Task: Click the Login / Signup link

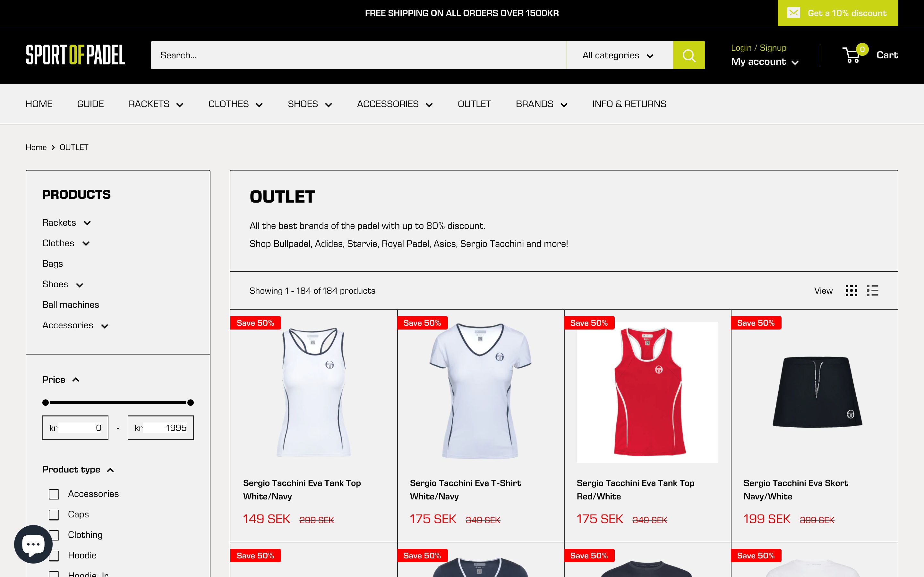Action: (x=758, y=47)
